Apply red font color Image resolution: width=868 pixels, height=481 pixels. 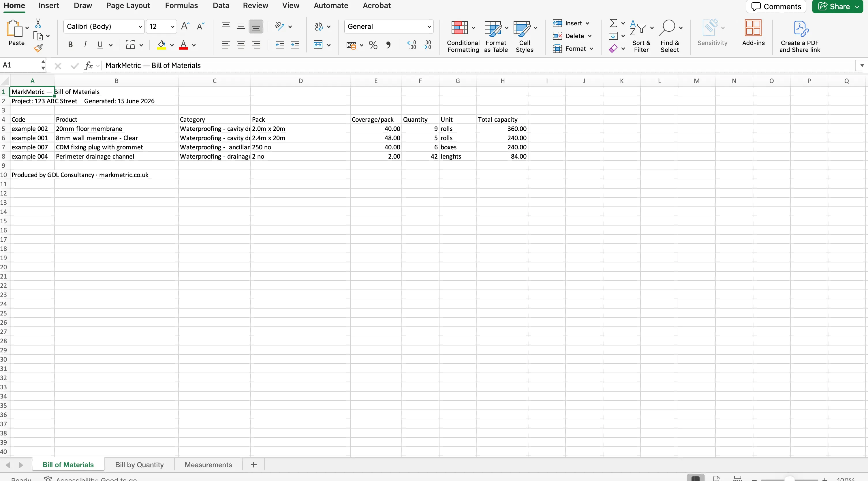[x=183, y=45]
